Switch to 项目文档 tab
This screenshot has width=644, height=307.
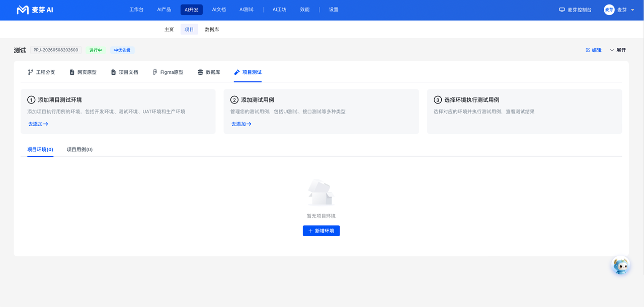point(124,72)
